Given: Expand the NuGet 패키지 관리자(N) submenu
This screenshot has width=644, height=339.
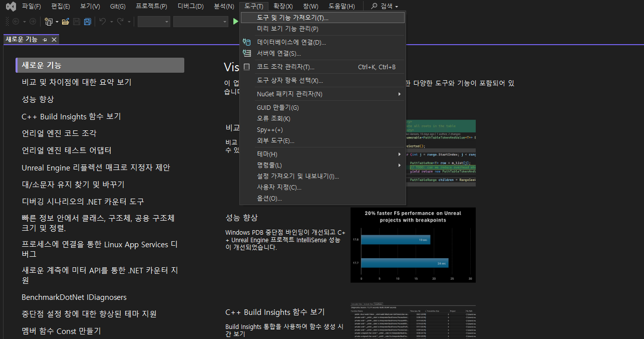Looking at the screenshot, I should pos(322,94).
